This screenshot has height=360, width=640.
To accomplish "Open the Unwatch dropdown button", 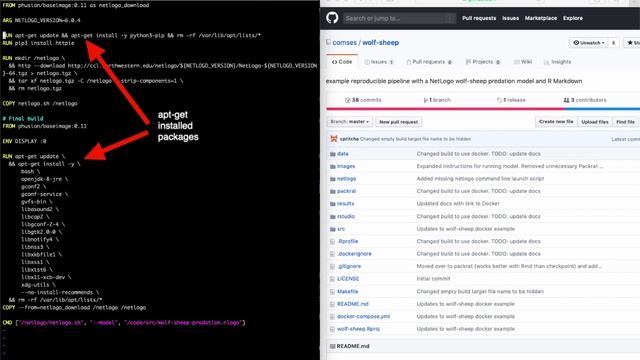I will [x=588, y=42].
